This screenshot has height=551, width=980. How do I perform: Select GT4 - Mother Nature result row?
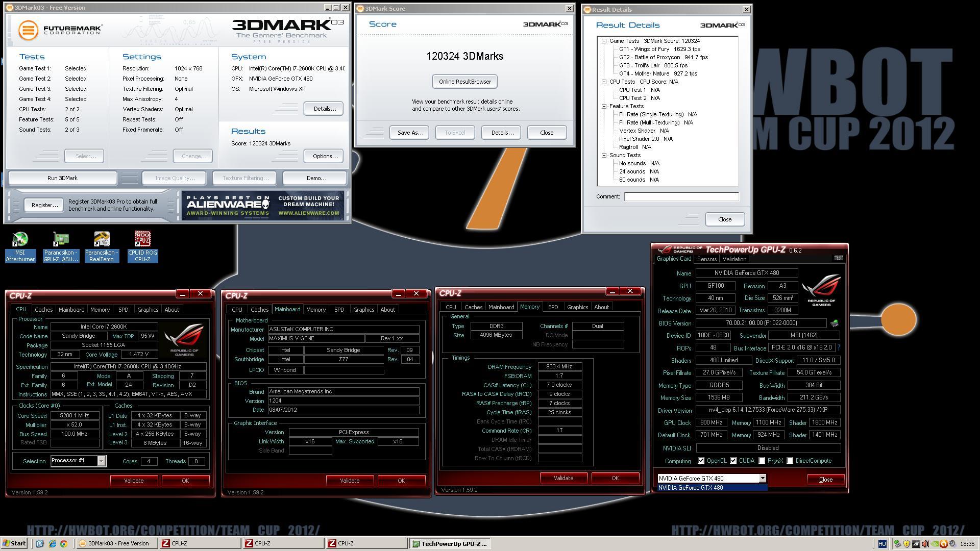pos(658,73)
